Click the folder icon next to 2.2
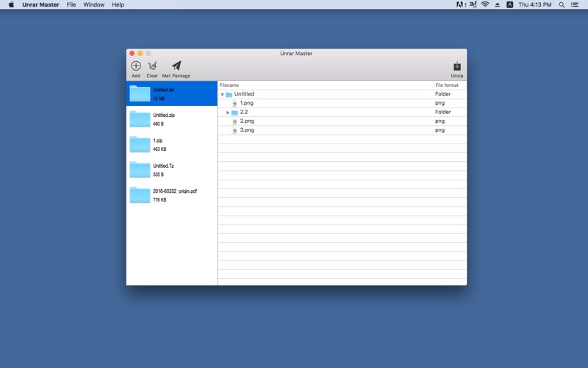The width and height of the screenshot is (588, 368). (x=234, y=113)
